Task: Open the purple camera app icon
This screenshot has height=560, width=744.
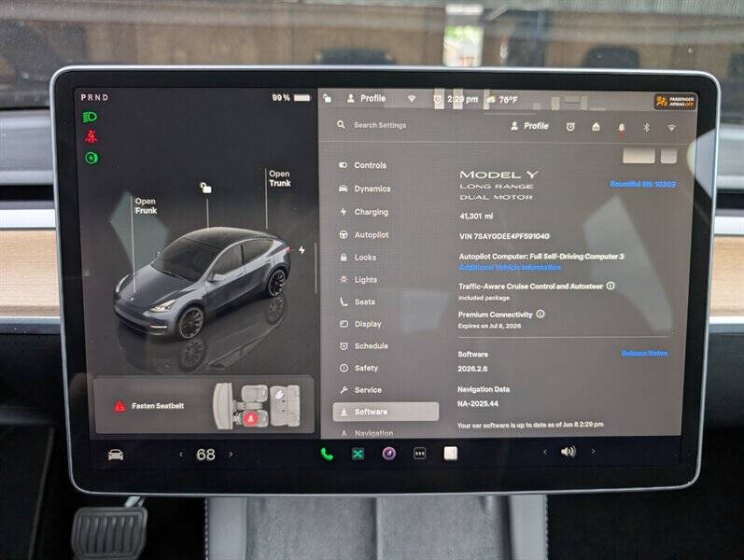Action: pyautogui.click(x=389, y=454)
